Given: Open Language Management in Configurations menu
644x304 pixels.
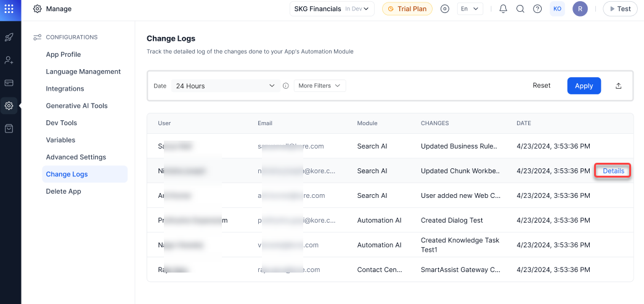Looking at the screenshot, I should point(83,72).
